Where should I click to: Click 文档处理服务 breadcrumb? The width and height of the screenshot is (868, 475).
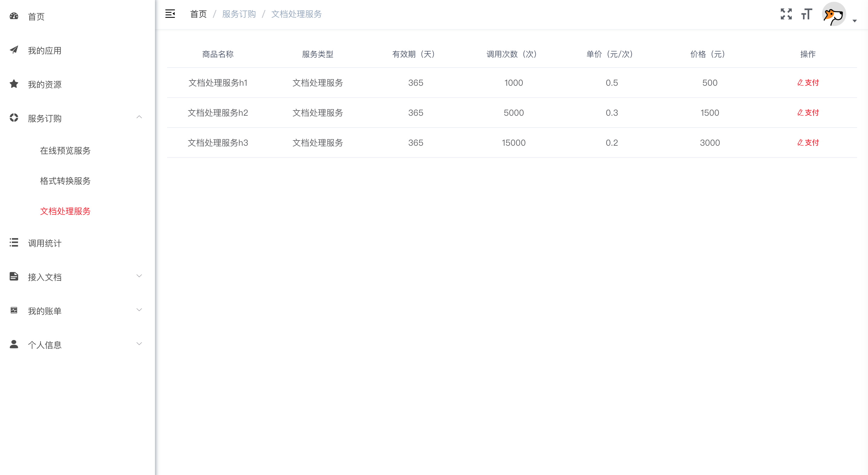tap(297, 14)
